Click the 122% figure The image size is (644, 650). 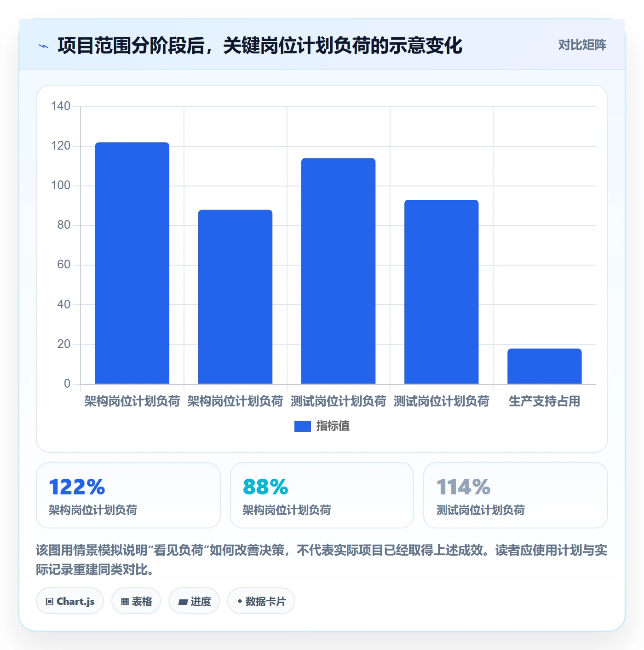click(77, 487)
